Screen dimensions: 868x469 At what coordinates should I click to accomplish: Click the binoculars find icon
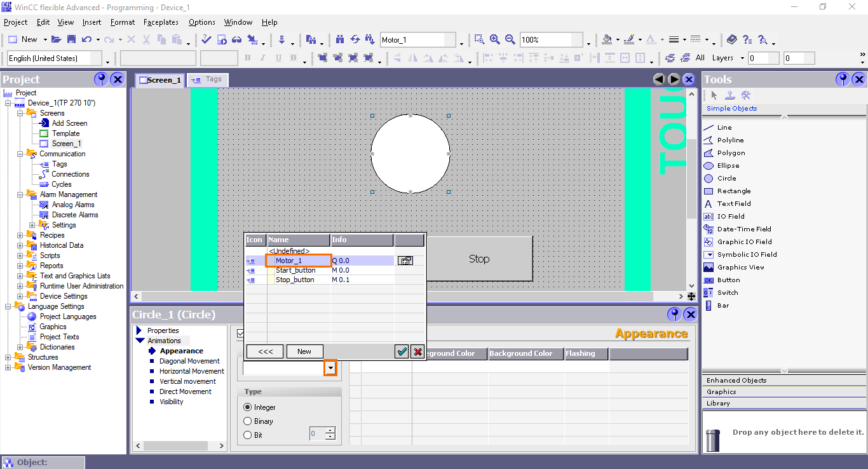pyautogui.click(x=340, y=39)
